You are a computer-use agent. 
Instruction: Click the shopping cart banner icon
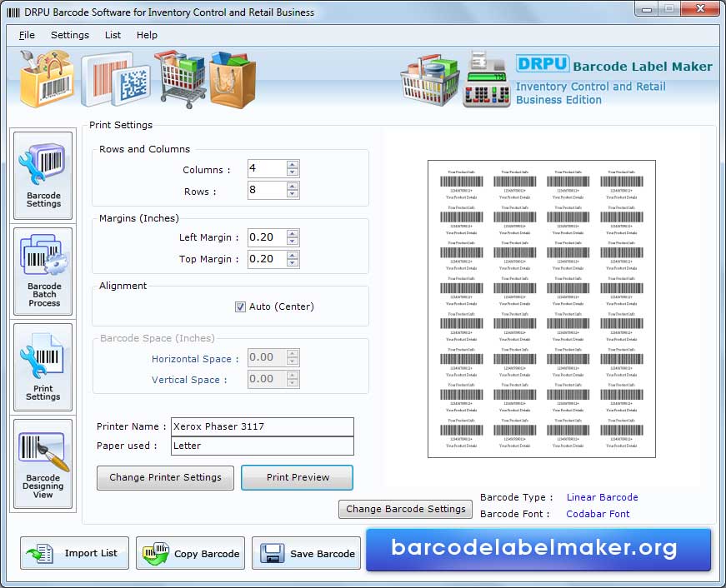coord(181,78)
